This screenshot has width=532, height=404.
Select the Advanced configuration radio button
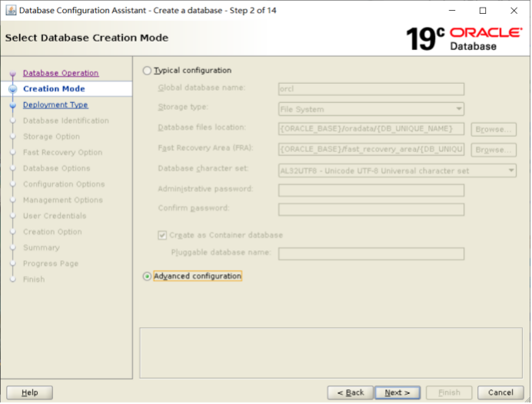click(147, 277)
